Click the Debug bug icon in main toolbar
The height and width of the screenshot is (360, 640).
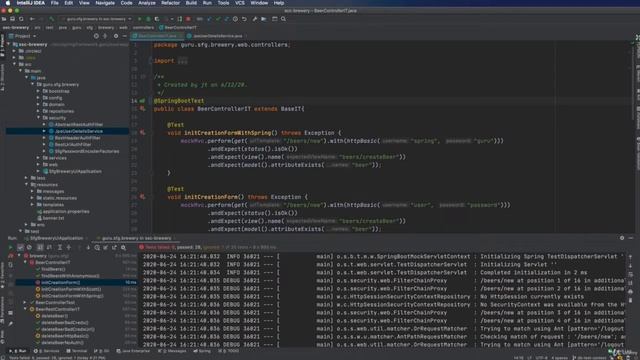pyautogui.click(x=148, y=19)
